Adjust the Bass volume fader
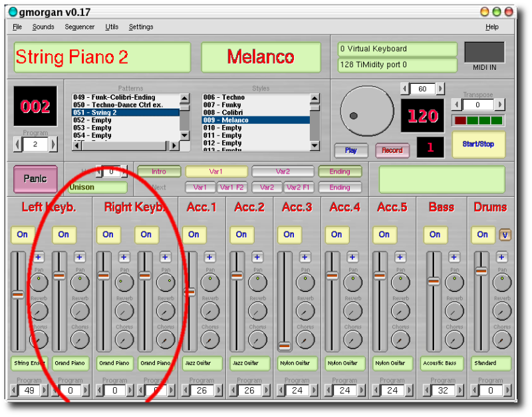This screenshot has height=417, width=532. point(434,281)
